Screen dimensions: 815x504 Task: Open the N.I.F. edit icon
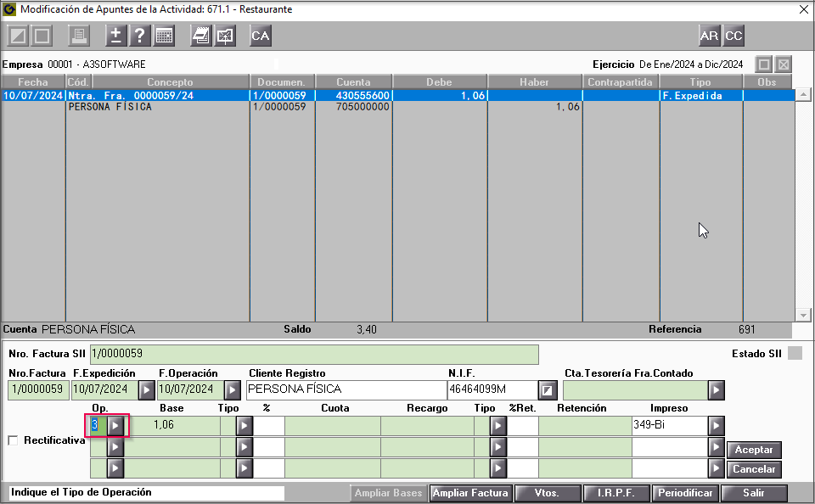click(548, 390)
